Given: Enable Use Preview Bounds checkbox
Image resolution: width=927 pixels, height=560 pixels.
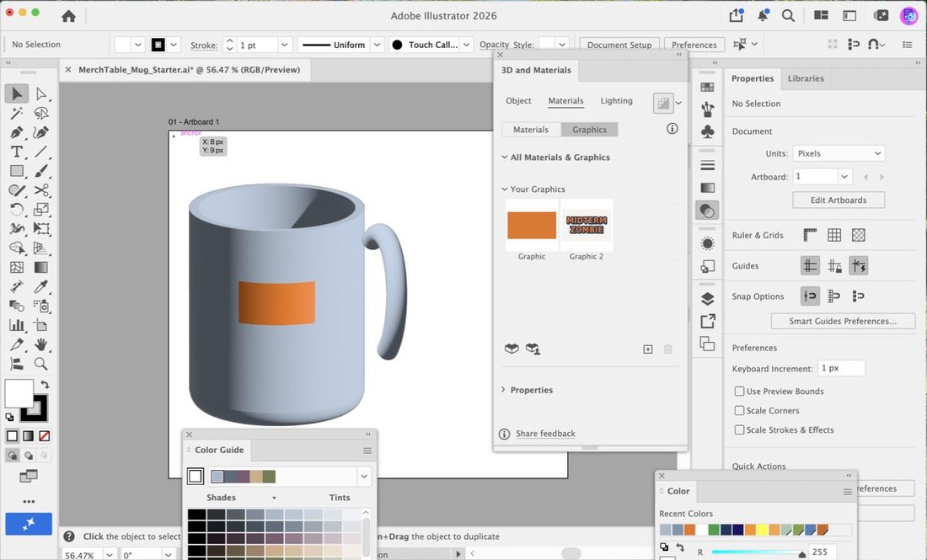Looking at the screenshot, I should click(x=739, y=391).
